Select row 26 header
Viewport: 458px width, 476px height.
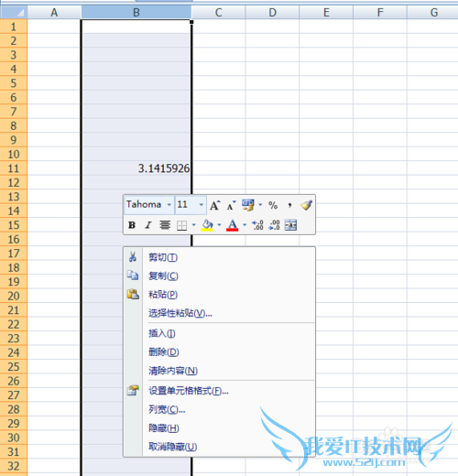[x=14, y=381]
